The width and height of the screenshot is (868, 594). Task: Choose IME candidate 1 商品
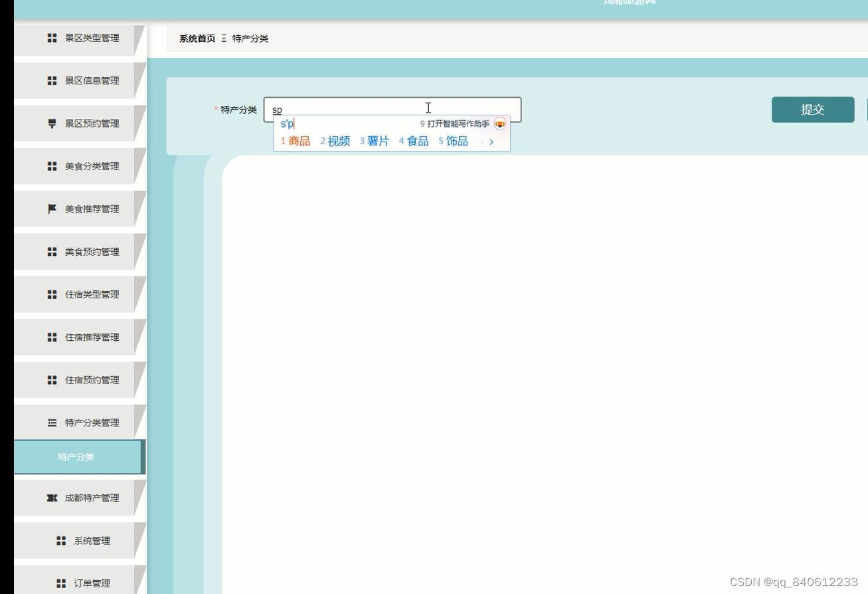(x=296, y=142)
